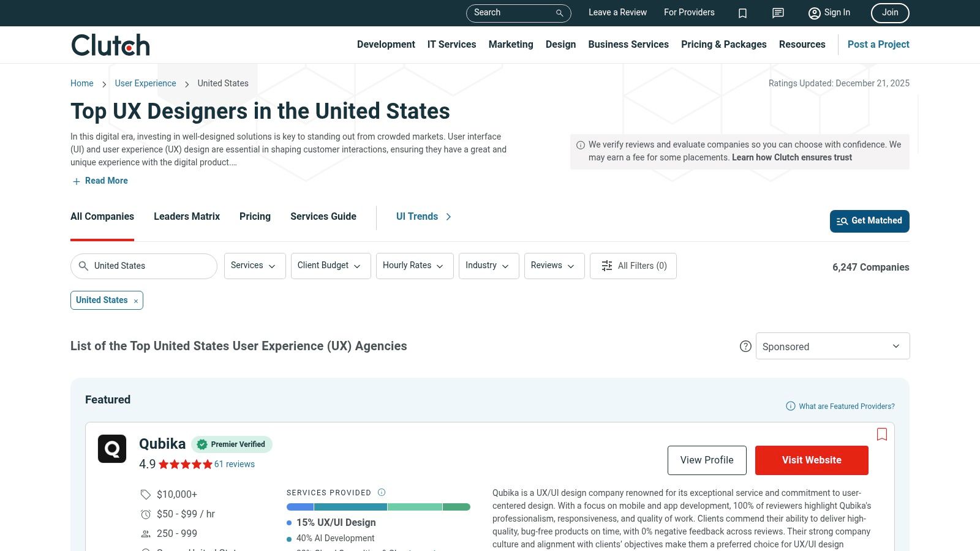980x551 pixels.
Task: Click the help question mark near Sponsored
Action: [745, 346]
